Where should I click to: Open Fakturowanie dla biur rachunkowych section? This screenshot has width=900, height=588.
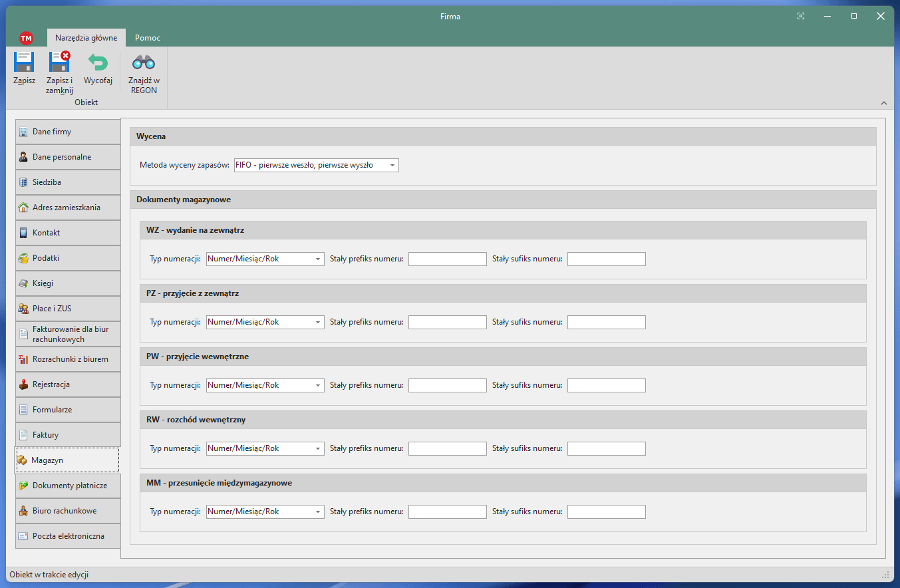coord(68,334)
